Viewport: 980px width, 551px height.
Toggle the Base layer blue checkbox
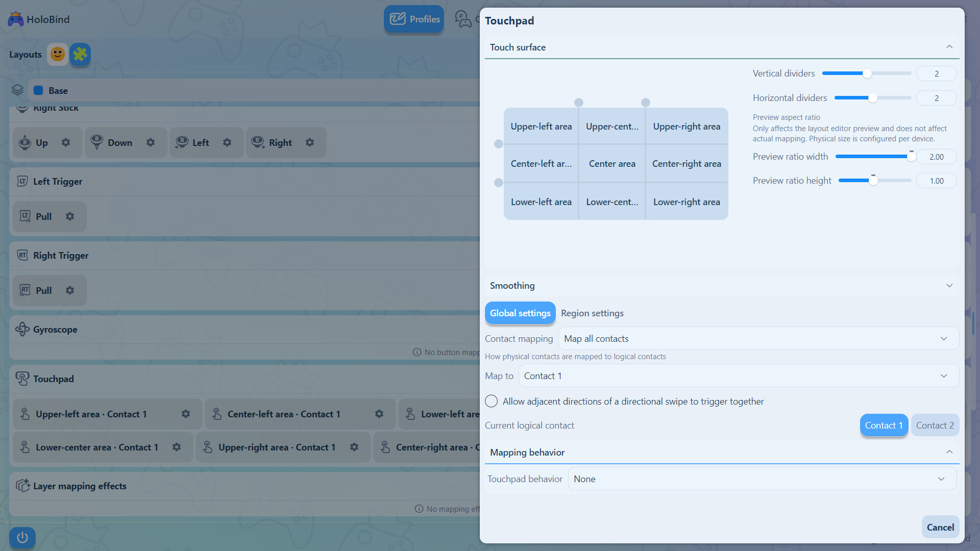[x=38, y=90]
